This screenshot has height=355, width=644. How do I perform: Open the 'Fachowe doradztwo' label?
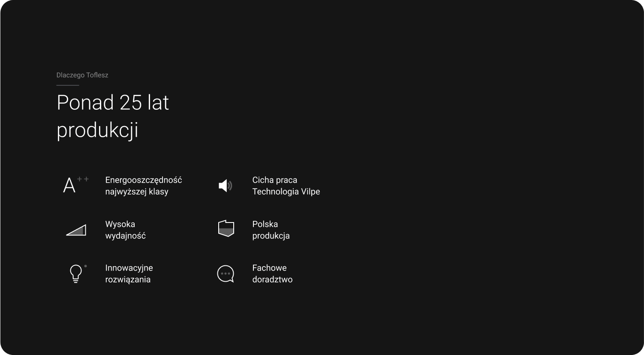(x=272, y=274)
